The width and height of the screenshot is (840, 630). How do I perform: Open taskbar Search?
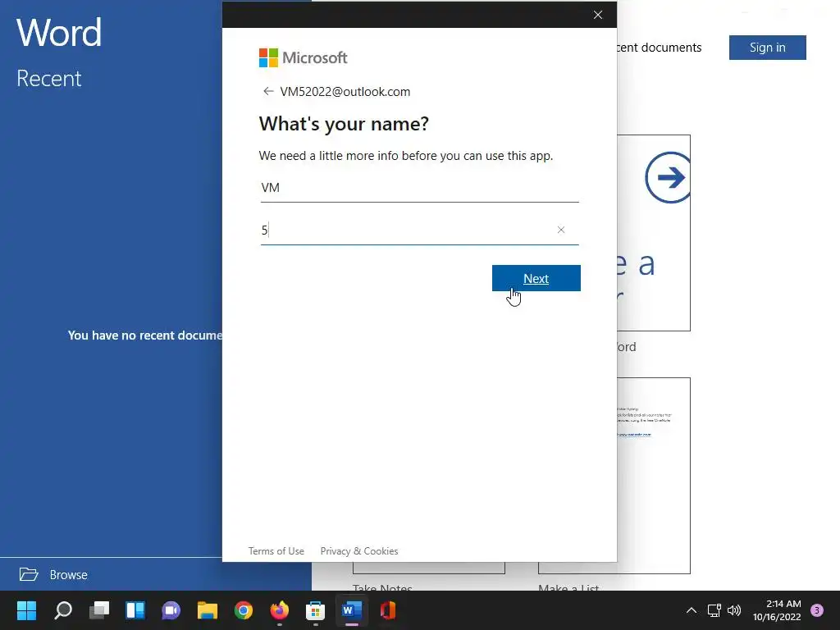pos(63,610)
